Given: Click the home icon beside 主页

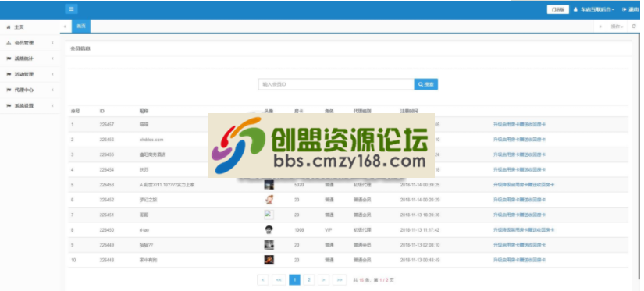Looking at the screenshot, I should point(9,27).
